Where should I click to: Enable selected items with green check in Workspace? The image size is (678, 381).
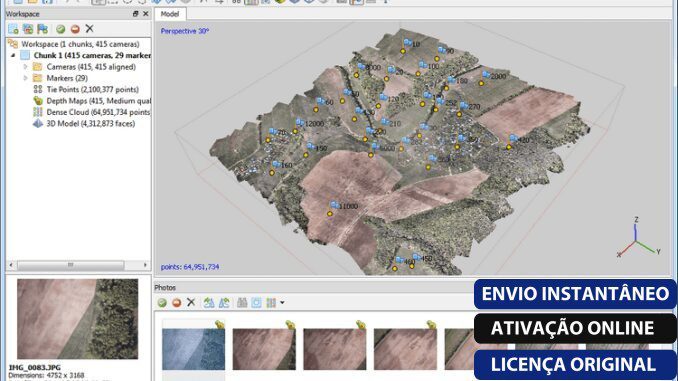point(61,29)
